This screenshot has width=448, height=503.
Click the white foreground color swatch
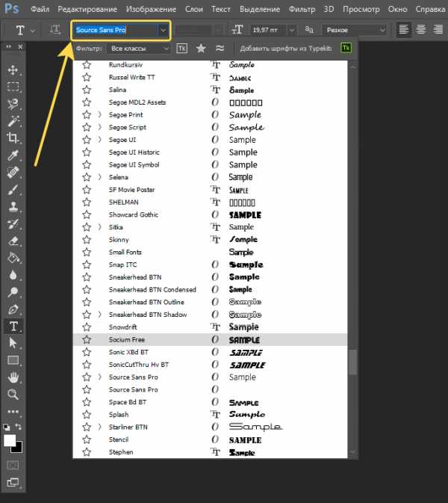9,440
